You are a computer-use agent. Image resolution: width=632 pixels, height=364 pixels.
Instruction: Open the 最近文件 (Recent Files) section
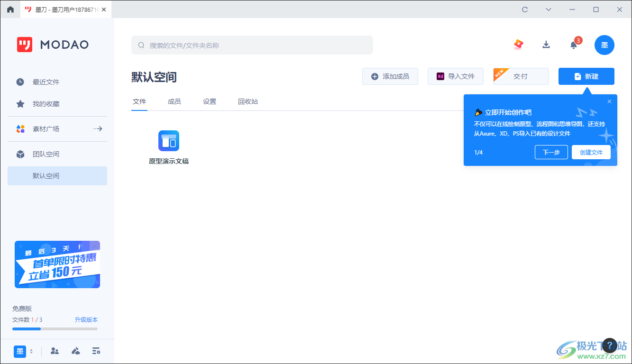click(47, 82)
